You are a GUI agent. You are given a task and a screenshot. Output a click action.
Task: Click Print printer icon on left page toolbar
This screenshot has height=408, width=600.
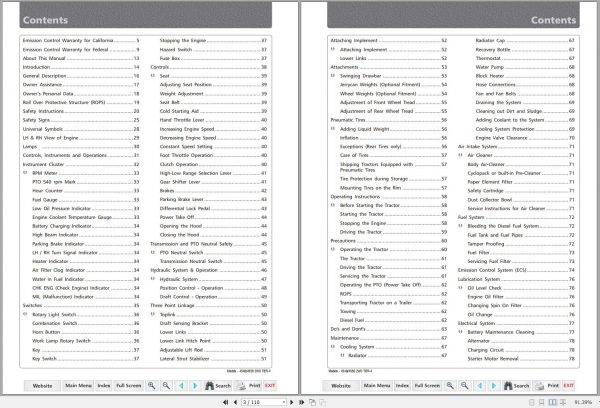248,385
